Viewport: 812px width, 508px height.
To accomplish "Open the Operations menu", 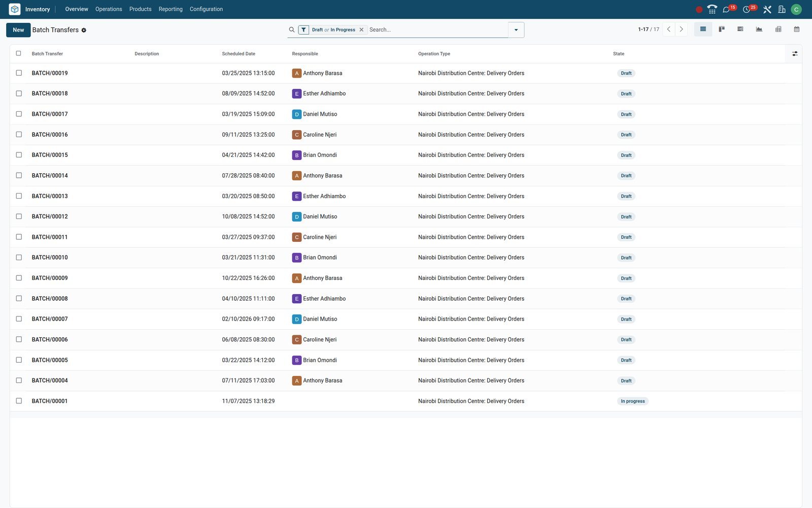I will [109, 9].
